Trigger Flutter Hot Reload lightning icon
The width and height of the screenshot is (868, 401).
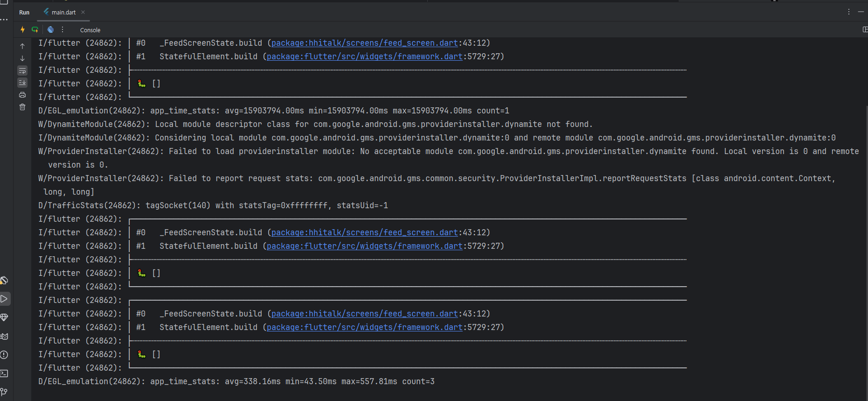[x=22, y=29]
